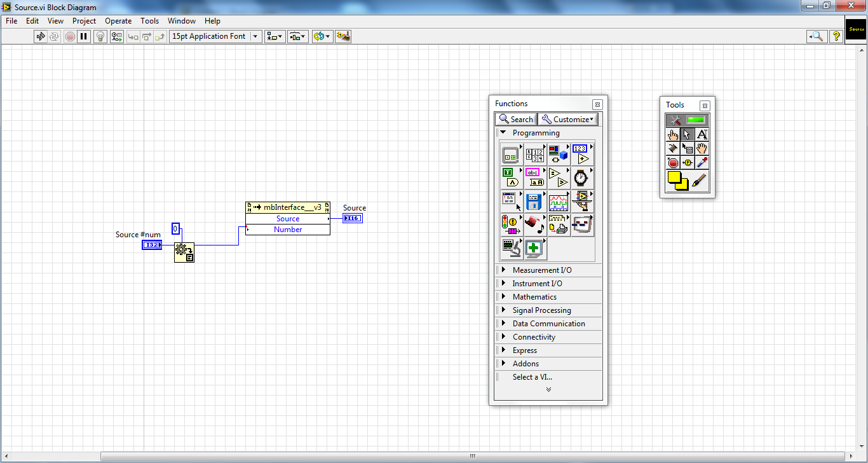Click the Clean Up Diagram icon
The image size is (868, 463).
tap(343, 36)
